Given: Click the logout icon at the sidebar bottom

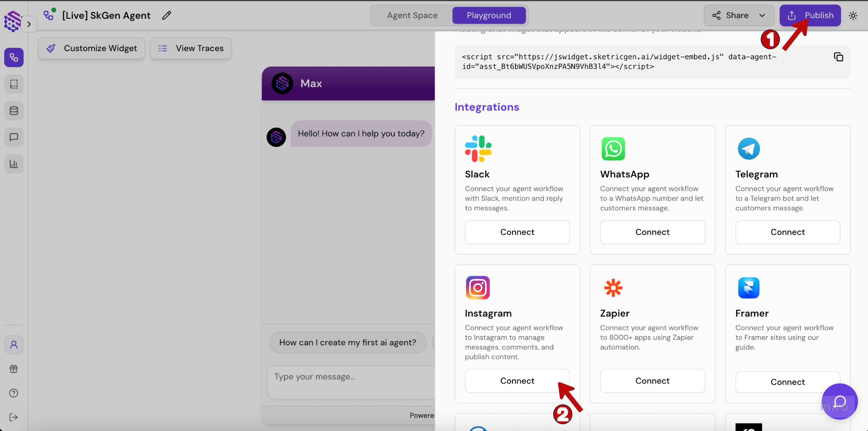Looking at the screenshot, I should tap(14, 417).
